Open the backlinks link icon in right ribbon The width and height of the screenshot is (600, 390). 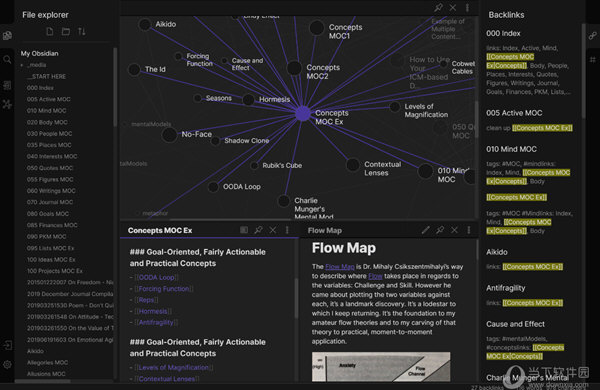tap(592, 36)
